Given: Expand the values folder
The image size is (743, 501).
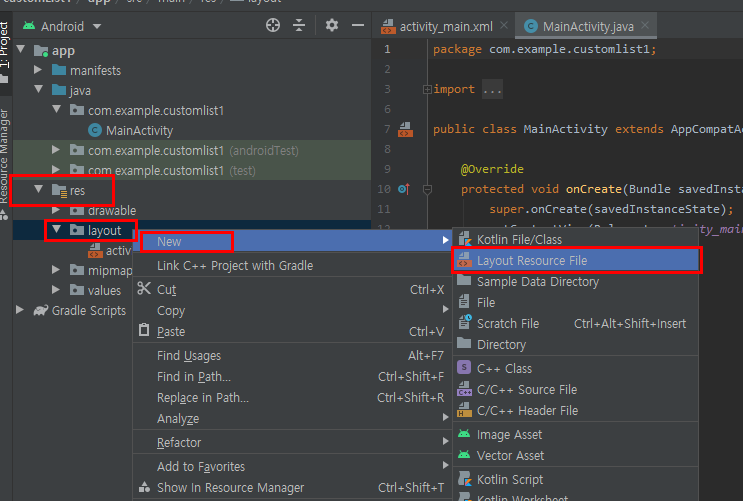Looking at the screenshot, I should [56, 290].
